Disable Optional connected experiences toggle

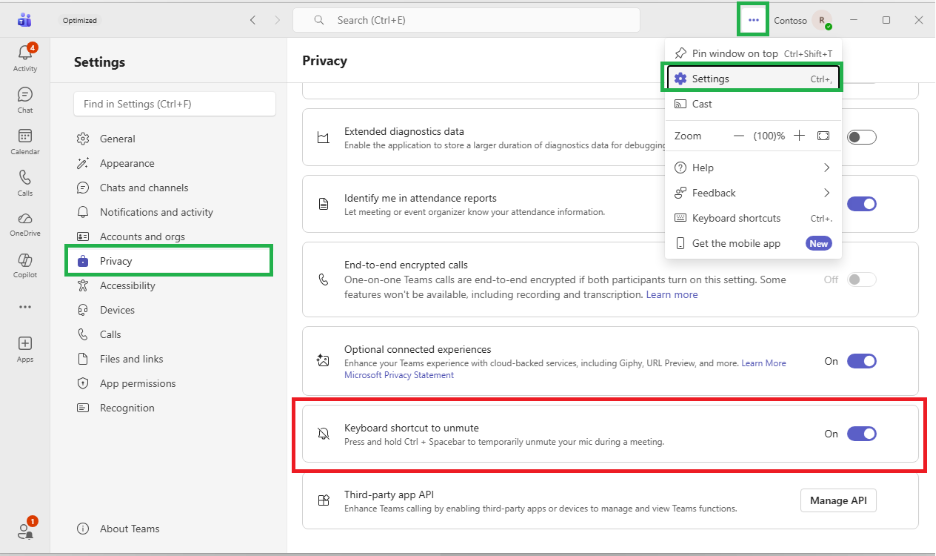tap(861, 361)
